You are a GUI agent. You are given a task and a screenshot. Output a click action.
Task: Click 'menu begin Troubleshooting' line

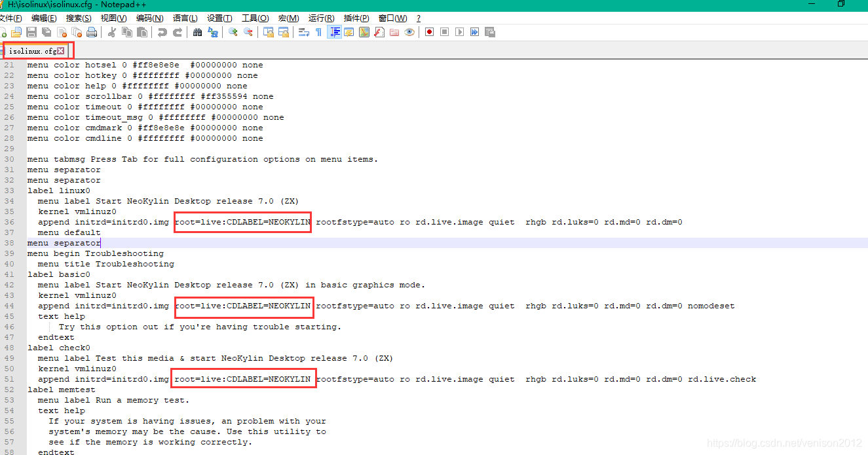[96, 253]
